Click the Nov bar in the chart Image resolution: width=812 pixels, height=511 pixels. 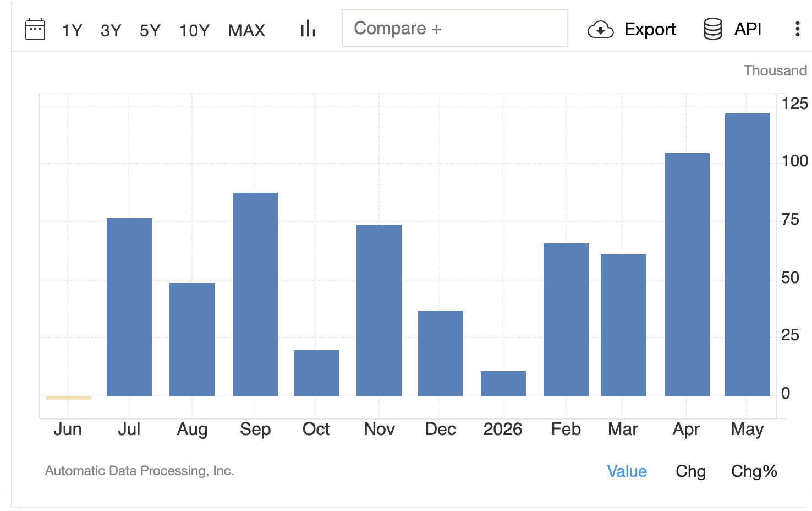(379, 311)
